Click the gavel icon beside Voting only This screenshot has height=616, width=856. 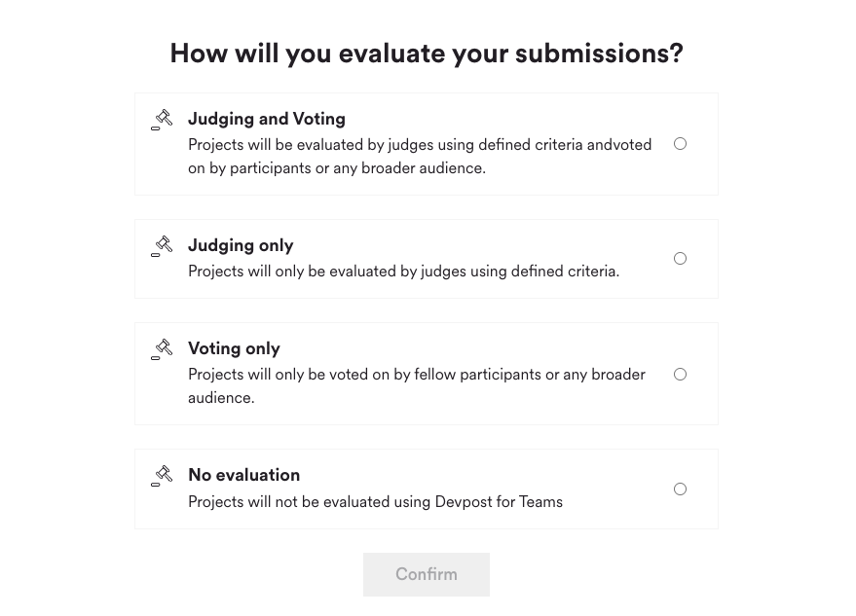coord(162,349)
